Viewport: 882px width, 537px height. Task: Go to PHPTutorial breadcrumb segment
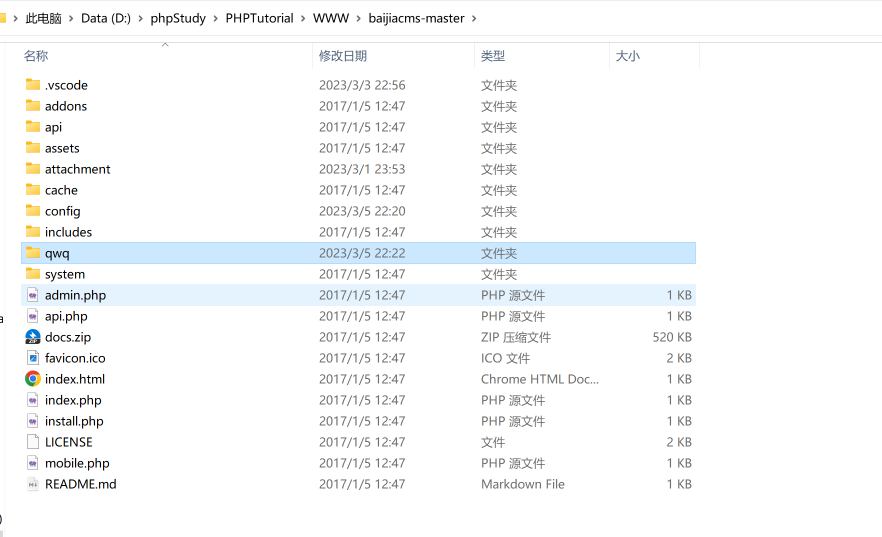pyautogui.click(x=259, y=18)
